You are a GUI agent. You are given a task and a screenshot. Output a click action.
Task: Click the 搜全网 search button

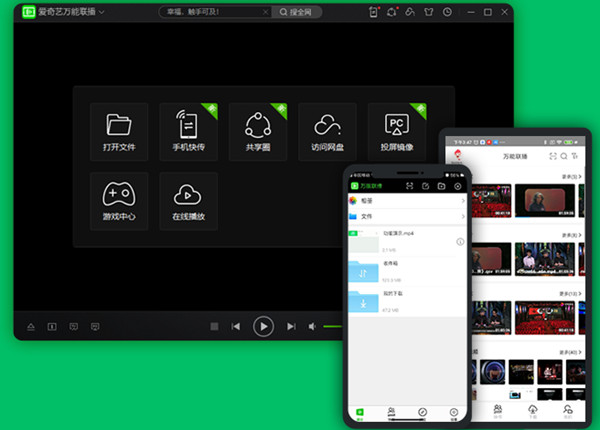tap(296, 12)
